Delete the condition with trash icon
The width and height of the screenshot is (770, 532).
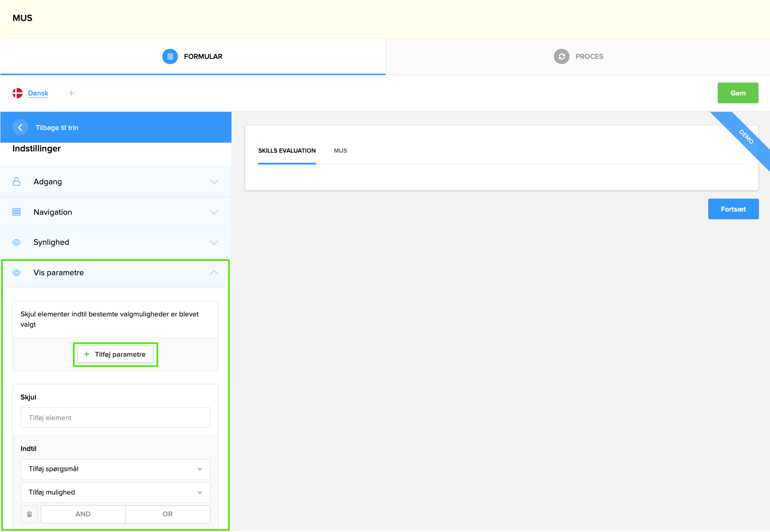click(x=29, y=514)
